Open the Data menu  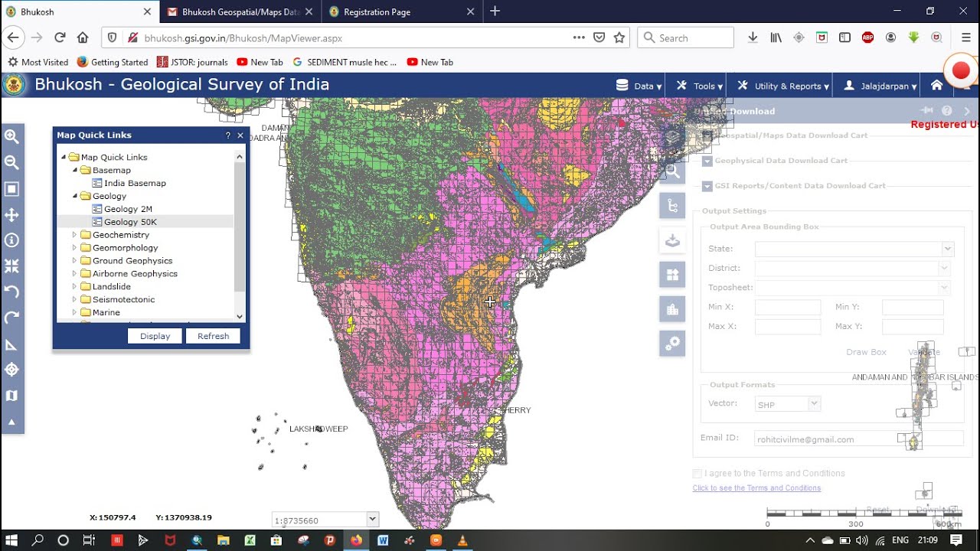(x=639, y=86)
